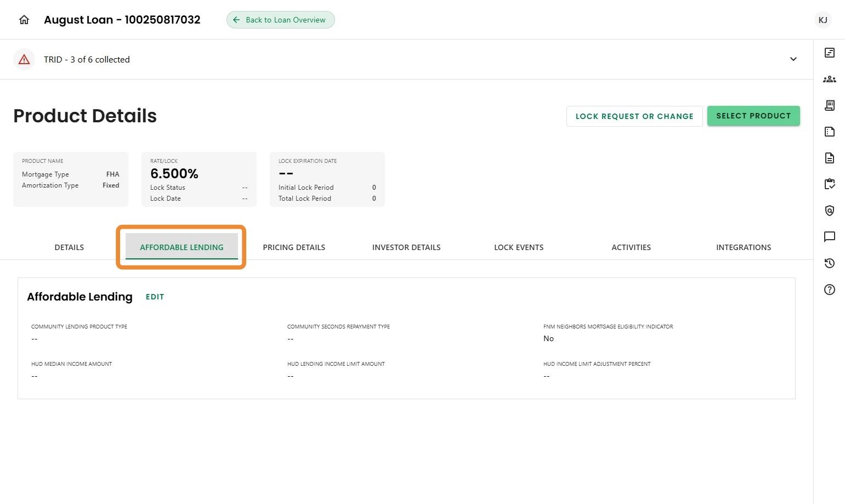Go to the home icon
The height and width of the screenshot is (504, 845).
tap(24, 20)
